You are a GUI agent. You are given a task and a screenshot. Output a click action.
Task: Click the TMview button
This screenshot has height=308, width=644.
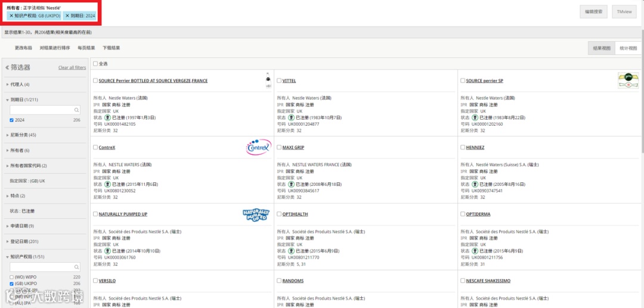coord(624,12)
